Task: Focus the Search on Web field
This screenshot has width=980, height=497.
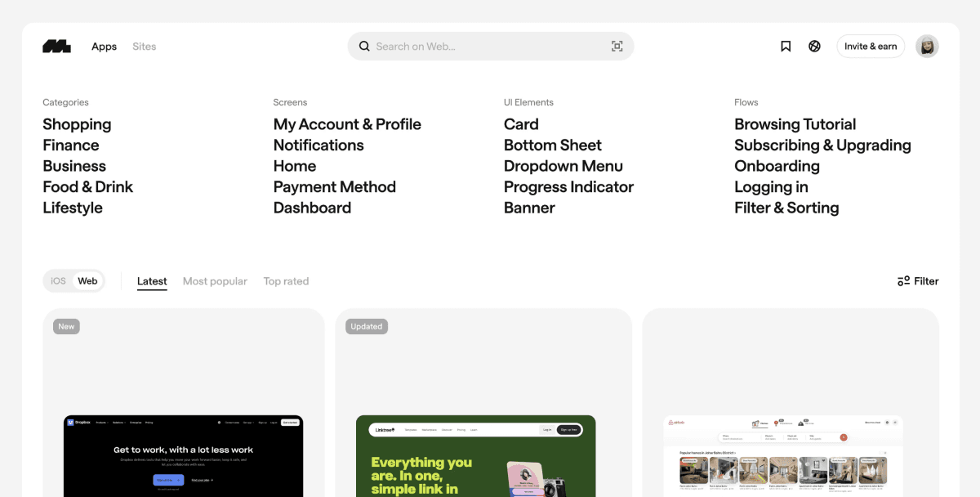Action: click(x=491, y=47)
